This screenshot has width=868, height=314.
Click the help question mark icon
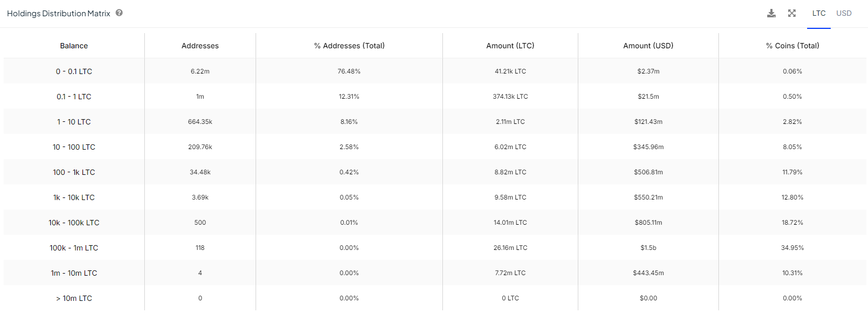(119, 13)
